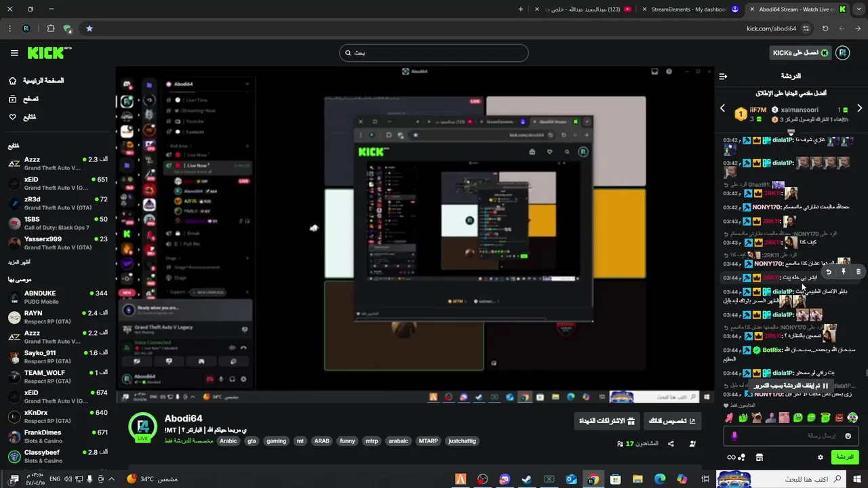Viewport: 868px width, 488px height.
Task: Click top gifter name iiF7M
Action: point(757,110)
